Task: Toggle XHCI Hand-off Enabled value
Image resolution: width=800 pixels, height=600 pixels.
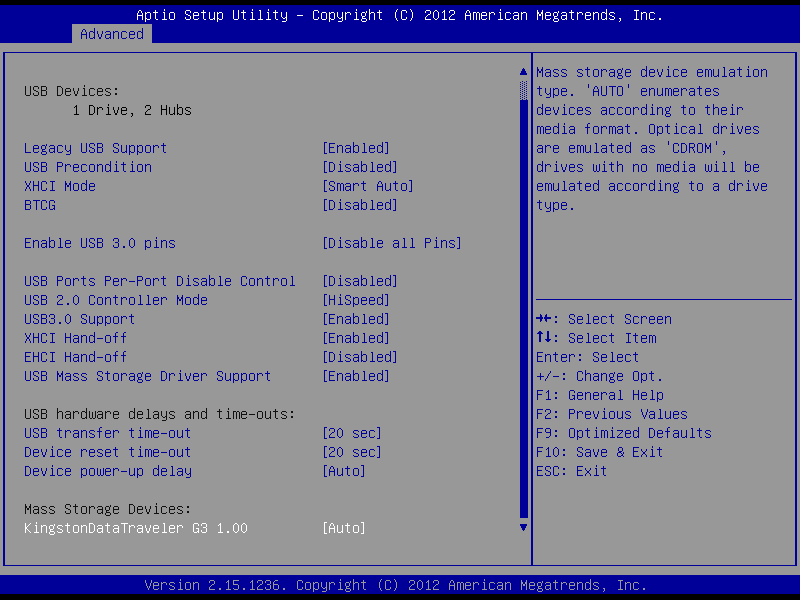Action: click(x=355, y=338)
